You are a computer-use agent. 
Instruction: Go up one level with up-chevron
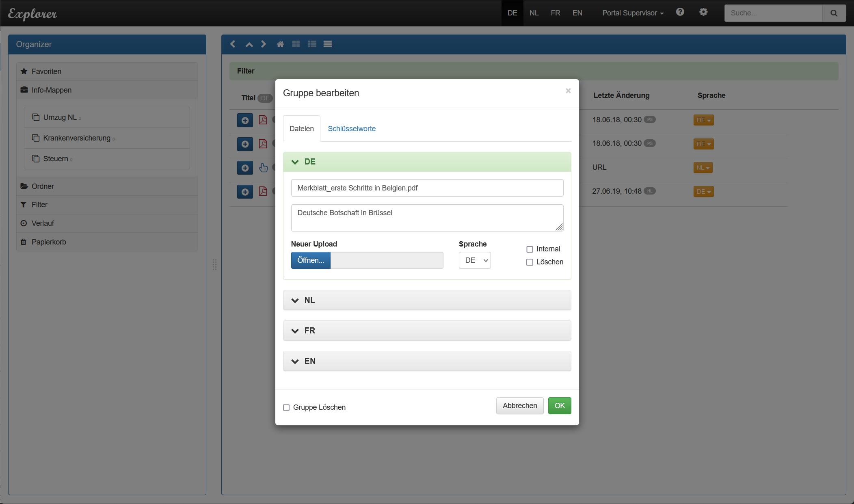(x=249, y=44)
